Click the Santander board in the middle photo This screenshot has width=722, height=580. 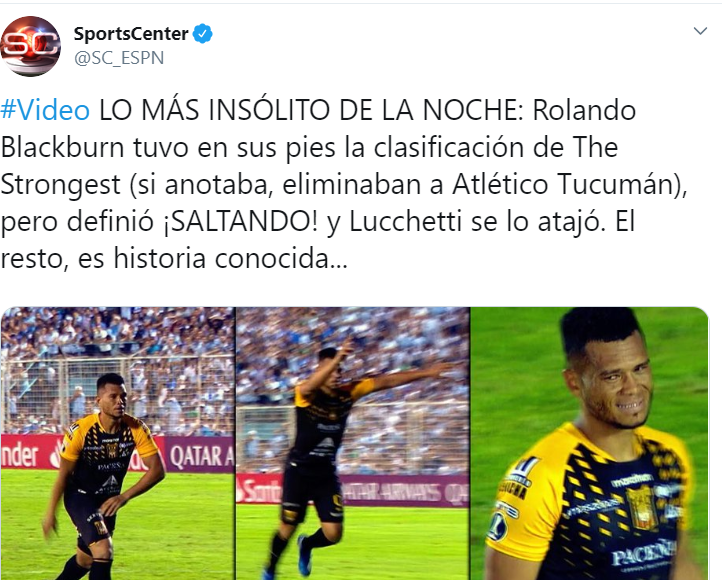coord(259,491)
